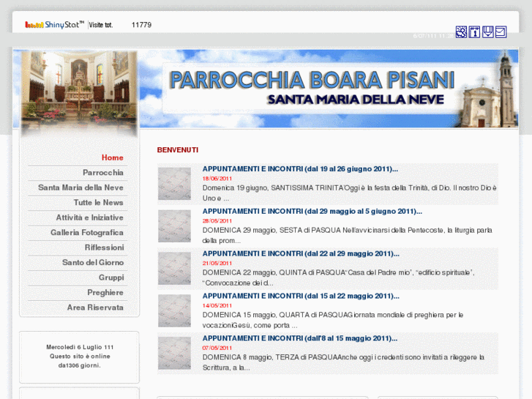Click the visit count 11779
The height and width of the screenshot is (399, 532).
click(x=141, y=25)
